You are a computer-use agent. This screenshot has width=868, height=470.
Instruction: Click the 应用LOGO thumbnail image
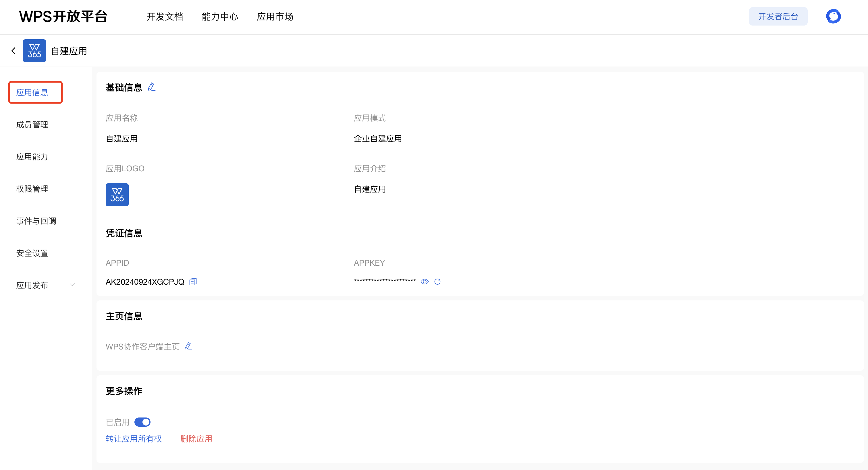117,195
